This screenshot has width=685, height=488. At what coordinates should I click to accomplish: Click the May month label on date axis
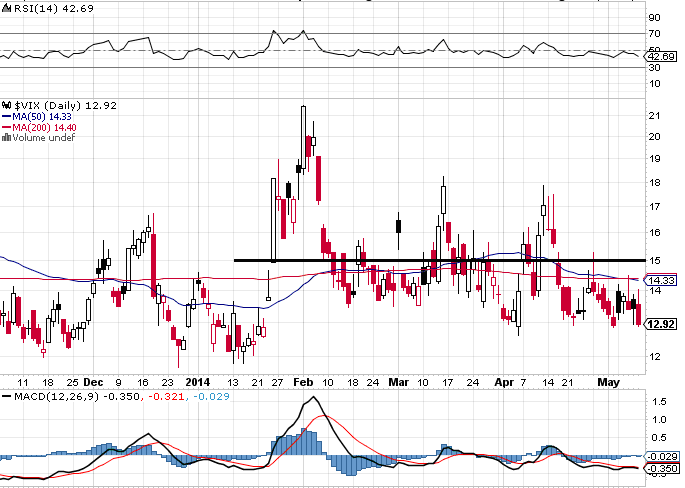[609, 382]
